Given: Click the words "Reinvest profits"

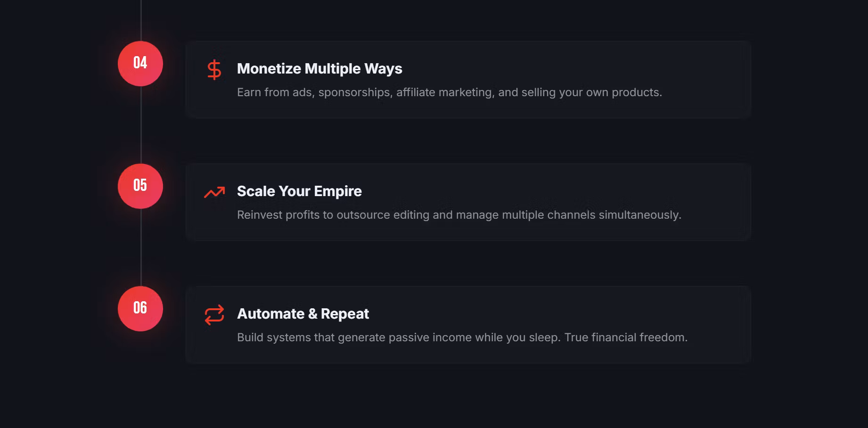Looking at the screenshot, I should (x=278, y=215).
